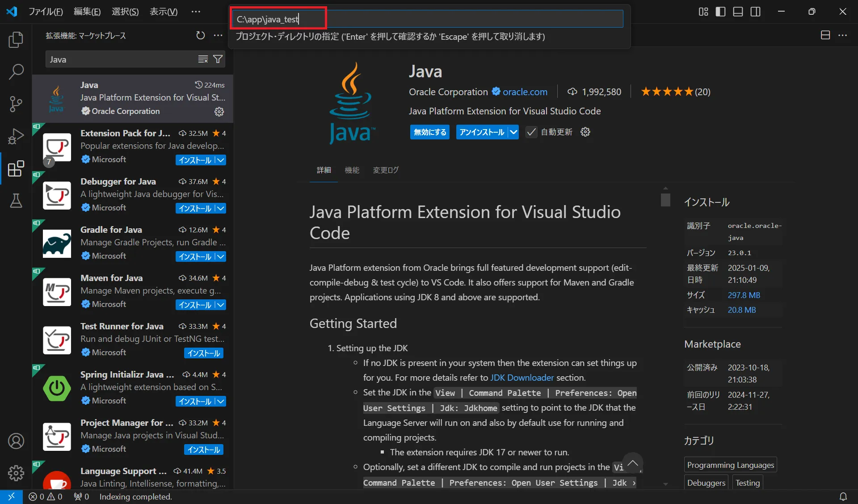
Task: Expand install dropdown for Maven for Java
Action: coord(220,305)
